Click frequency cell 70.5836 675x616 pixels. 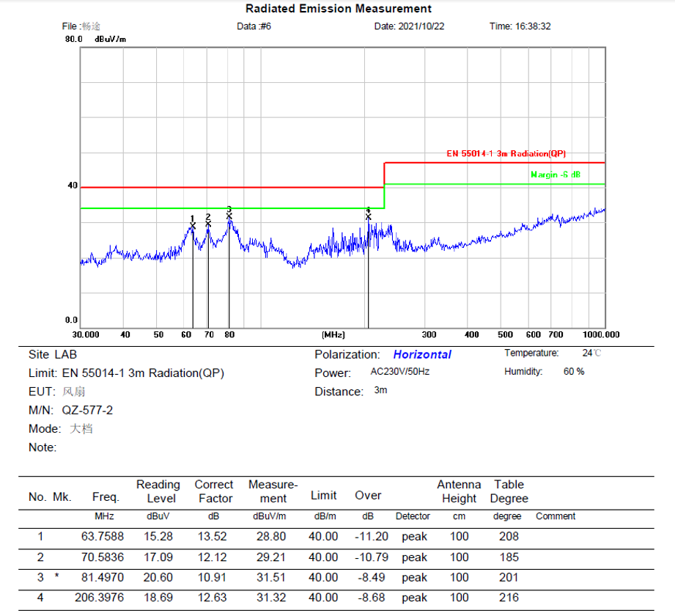point(103,557)
